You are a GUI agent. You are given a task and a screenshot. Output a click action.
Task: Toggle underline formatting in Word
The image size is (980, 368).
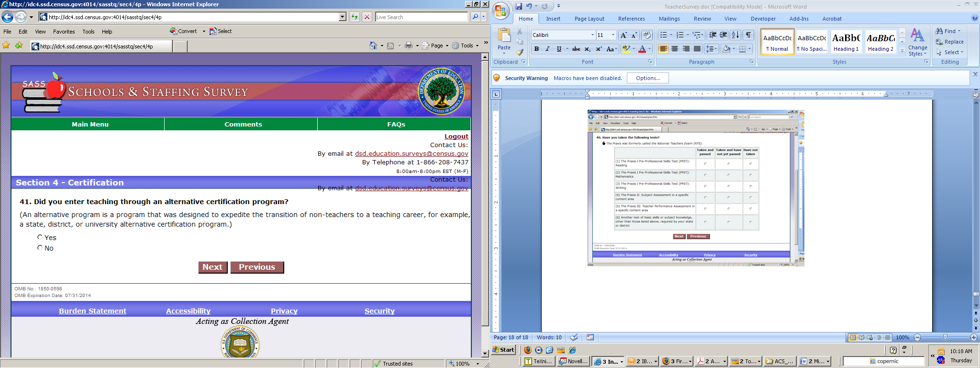click(x=558, y=49)
